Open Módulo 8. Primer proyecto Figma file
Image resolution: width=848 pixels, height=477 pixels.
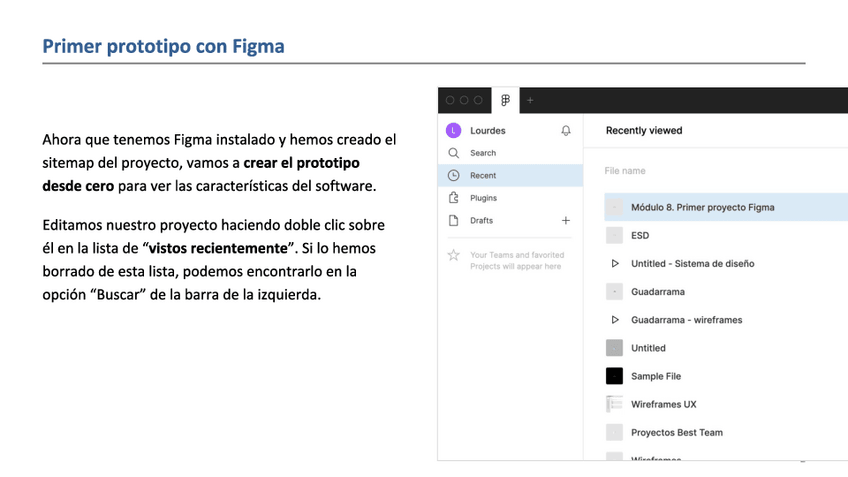click(702, 208)
